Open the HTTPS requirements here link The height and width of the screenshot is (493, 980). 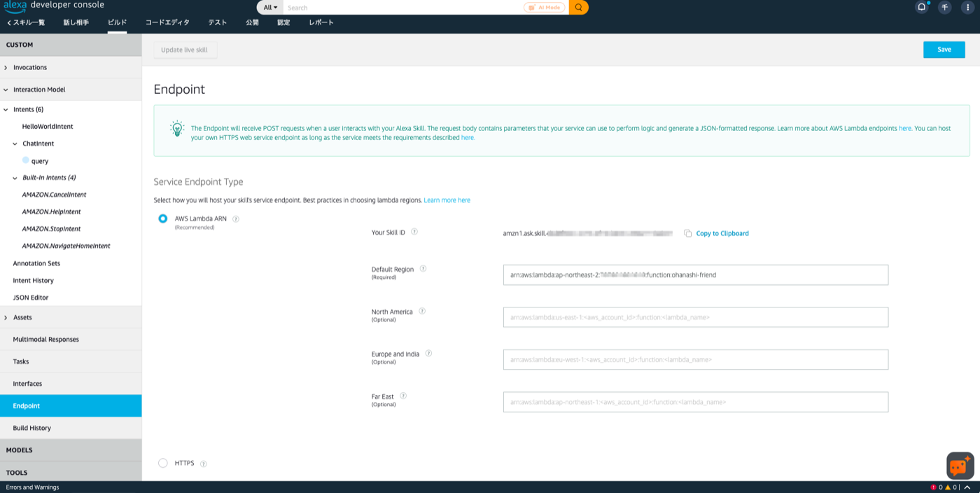pyautogui.click(x=468, y=138)
